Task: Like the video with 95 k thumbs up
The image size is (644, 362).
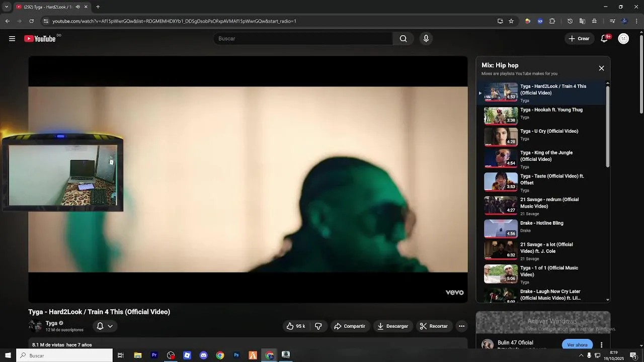Action: [296, 326]
